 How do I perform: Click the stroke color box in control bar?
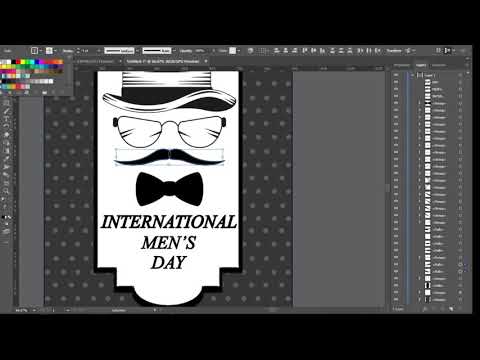click(49, 51)
